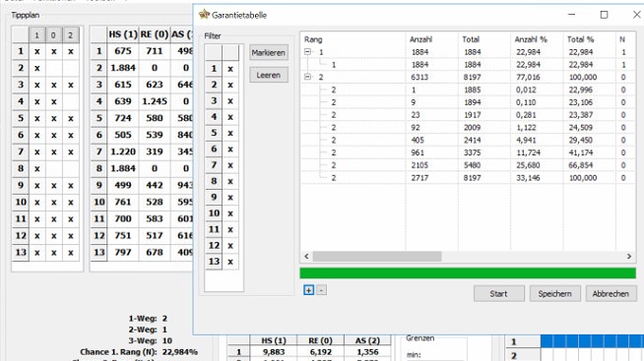The height and width of the screenshot is (361, 644).
Task: Click the Markieren button in Filter
Action: click(x=269, y=53)
